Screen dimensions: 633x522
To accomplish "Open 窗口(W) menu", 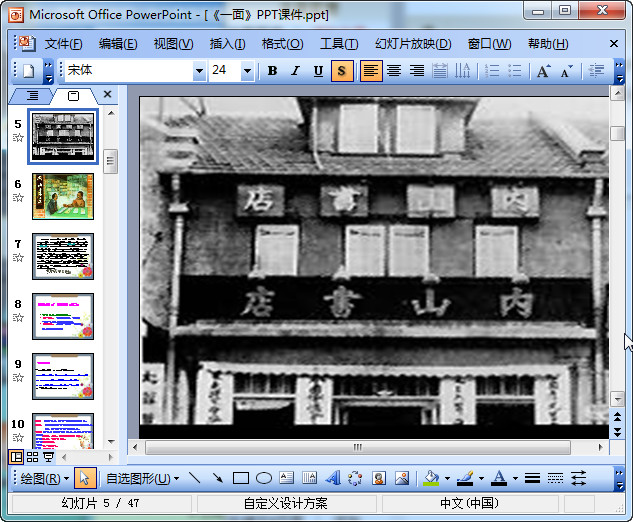I will point(489,44).
